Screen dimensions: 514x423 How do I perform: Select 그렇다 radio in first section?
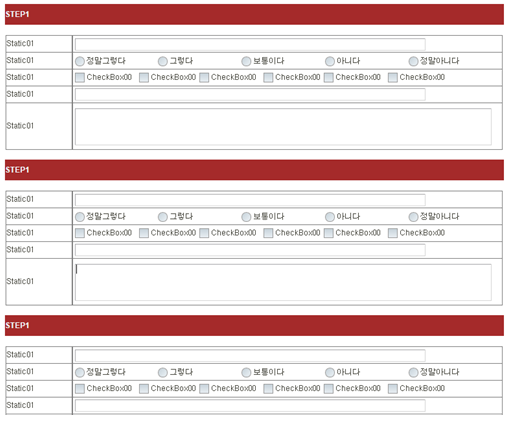(163, 61)
